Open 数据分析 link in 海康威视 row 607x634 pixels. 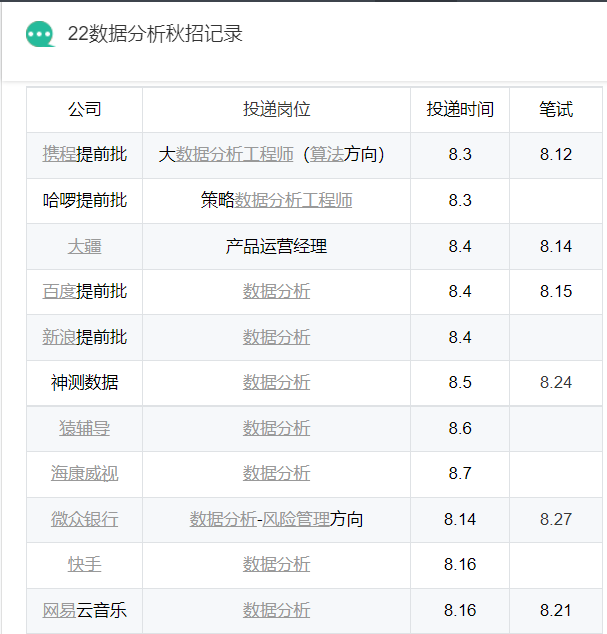click(x=277, y=473)
